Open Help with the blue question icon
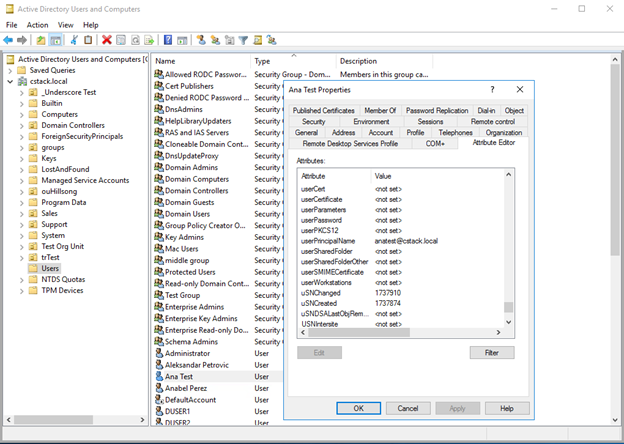Screen dimensions: 624x444 tap(168, 40)
